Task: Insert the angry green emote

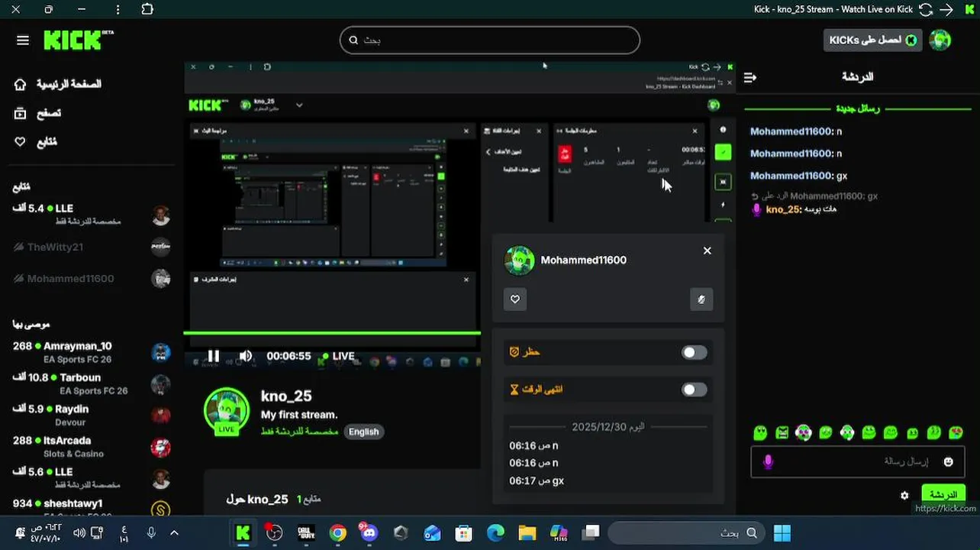Action: pos(782,433)
